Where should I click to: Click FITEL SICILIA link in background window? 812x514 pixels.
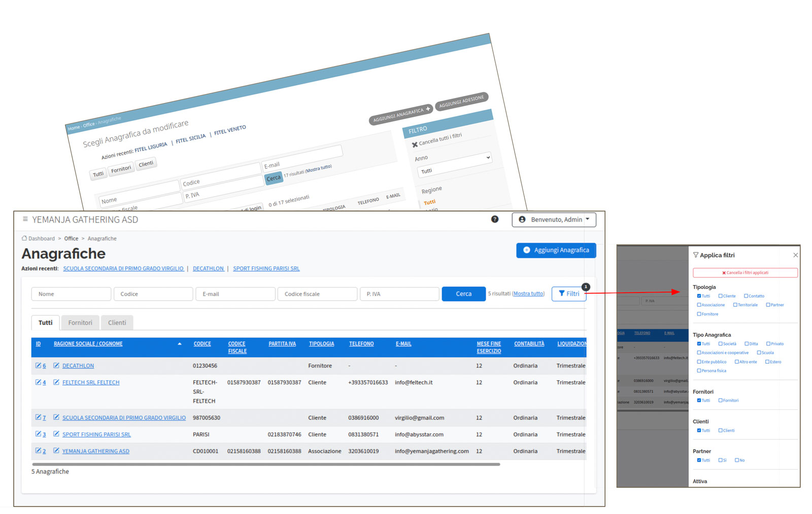pos(191,138)
